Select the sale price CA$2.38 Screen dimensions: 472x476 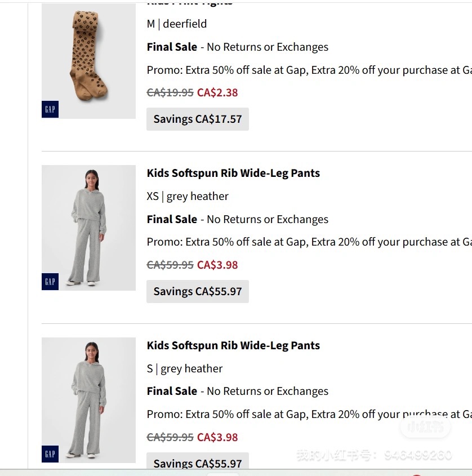tap(217, 92)
